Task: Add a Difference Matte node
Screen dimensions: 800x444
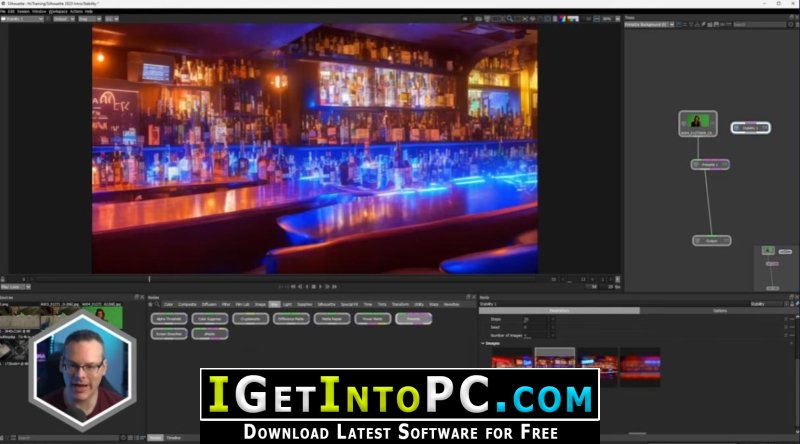Action: pyautogui.click(x=290, y=319)
